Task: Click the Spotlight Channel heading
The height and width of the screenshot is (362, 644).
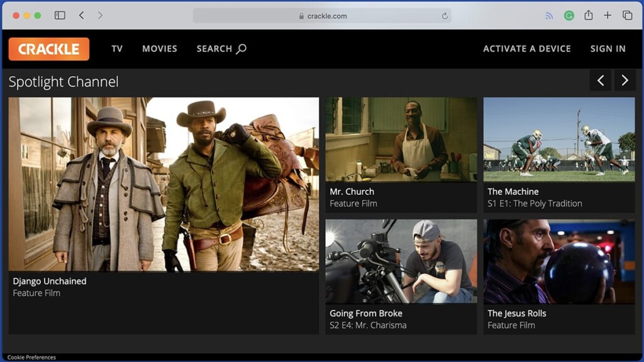Action: tap(64, 82)
